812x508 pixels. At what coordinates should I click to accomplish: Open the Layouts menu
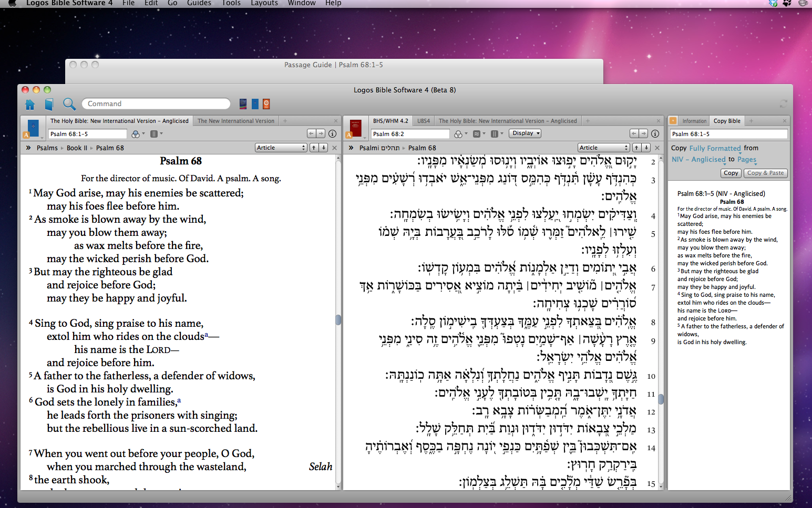(264, 3)
